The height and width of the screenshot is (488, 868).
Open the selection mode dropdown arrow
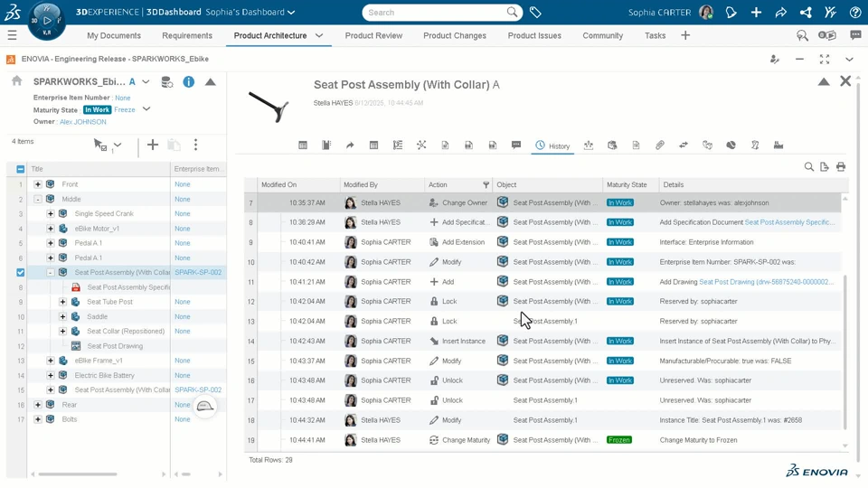118,145
